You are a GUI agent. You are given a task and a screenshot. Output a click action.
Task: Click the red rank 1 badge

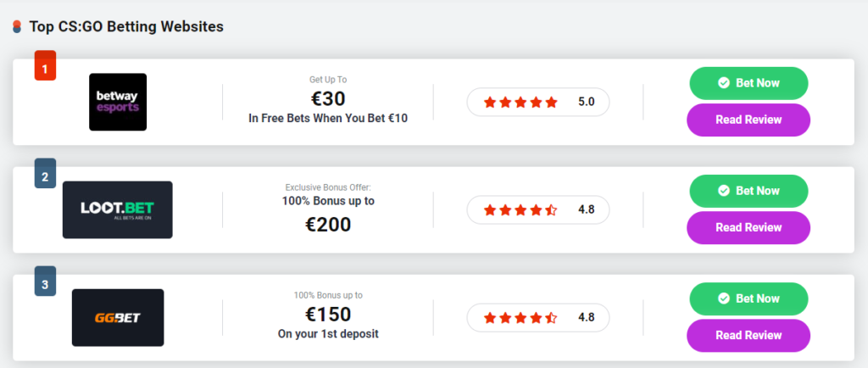(x=45, y=65)
